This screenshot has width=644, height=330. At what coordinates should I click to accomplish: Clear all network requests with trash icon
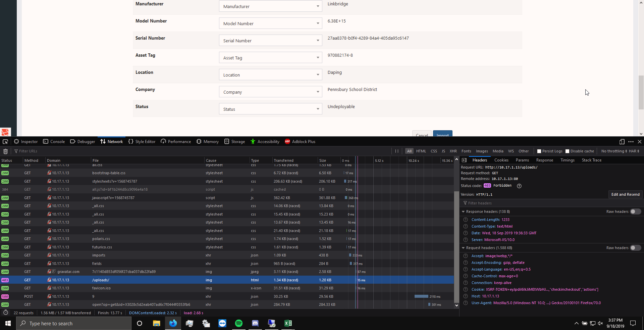[x=5, y=151]
